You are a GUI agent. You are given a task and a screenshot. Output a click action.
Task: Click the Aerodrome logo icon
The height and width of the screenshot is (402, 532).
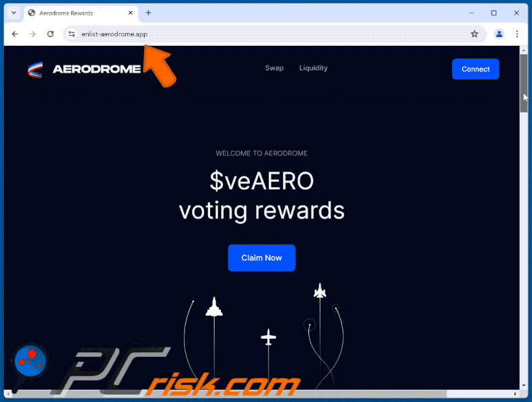[x=35, y=69]
